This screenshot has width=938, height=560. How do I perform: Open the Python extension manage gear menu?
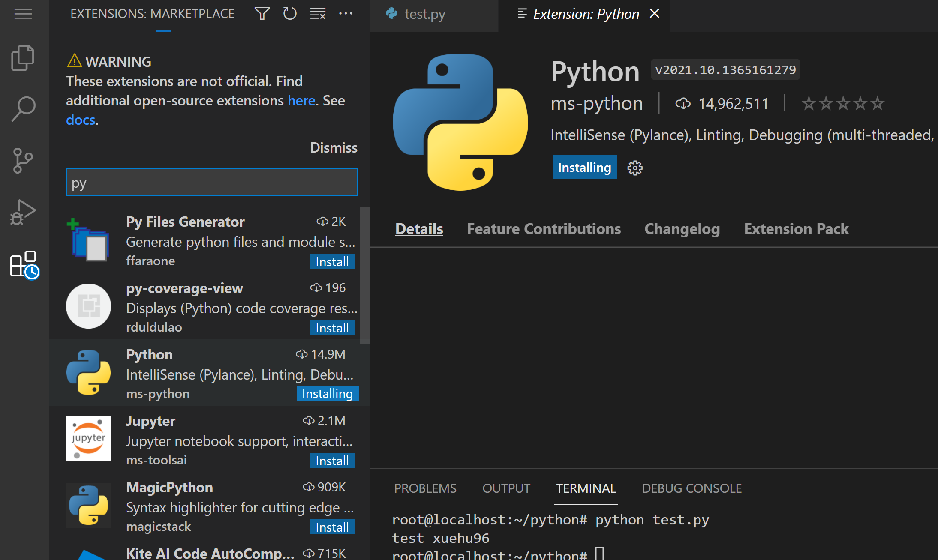click(x=635, y=168)
